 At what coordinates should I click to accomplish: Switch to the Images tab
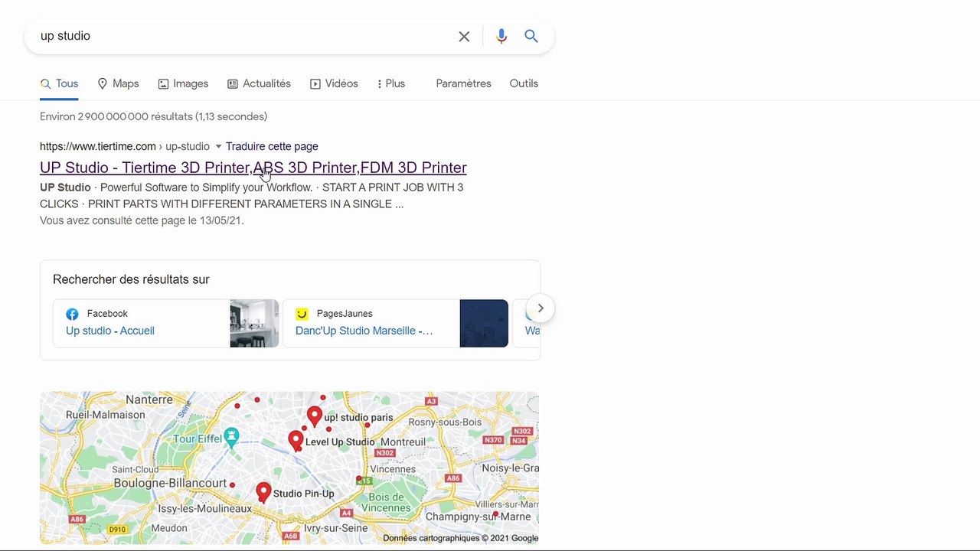coord(183,83)
